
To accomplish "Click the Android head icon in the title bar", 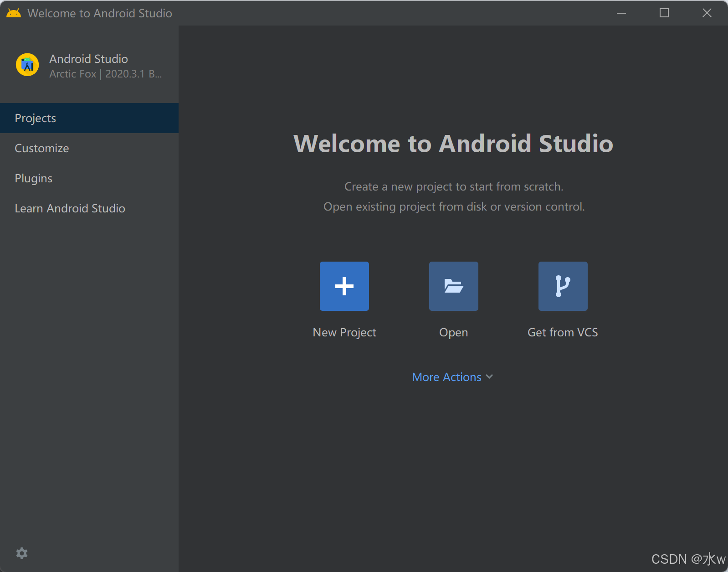I will click(14, 13).
